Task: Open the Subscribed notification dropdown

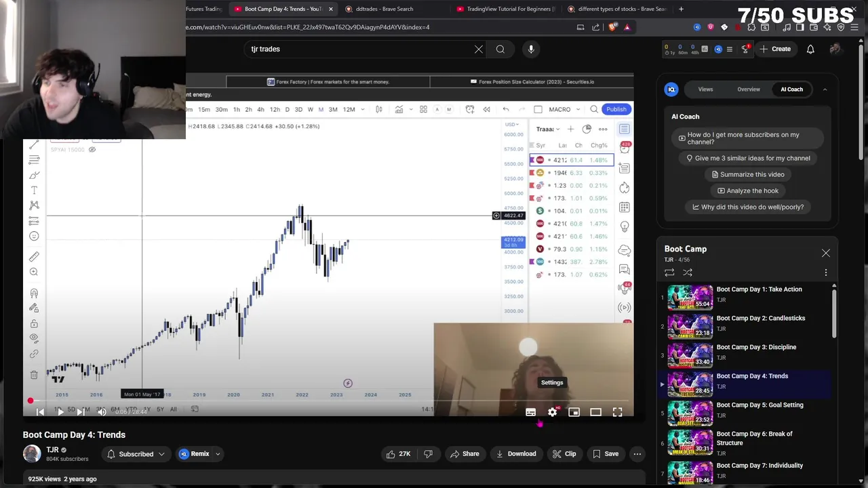Action: pos(136,454)
